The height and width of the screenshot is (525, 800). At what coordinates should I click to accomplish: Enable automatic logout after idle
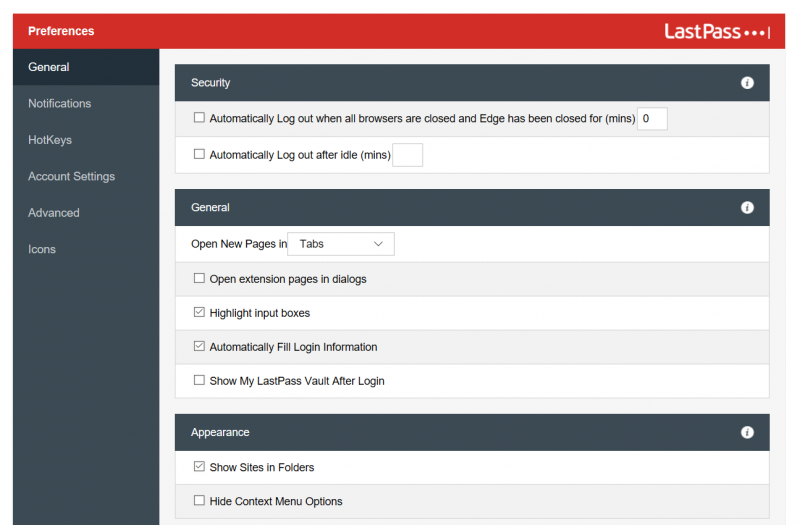(199, 154)
